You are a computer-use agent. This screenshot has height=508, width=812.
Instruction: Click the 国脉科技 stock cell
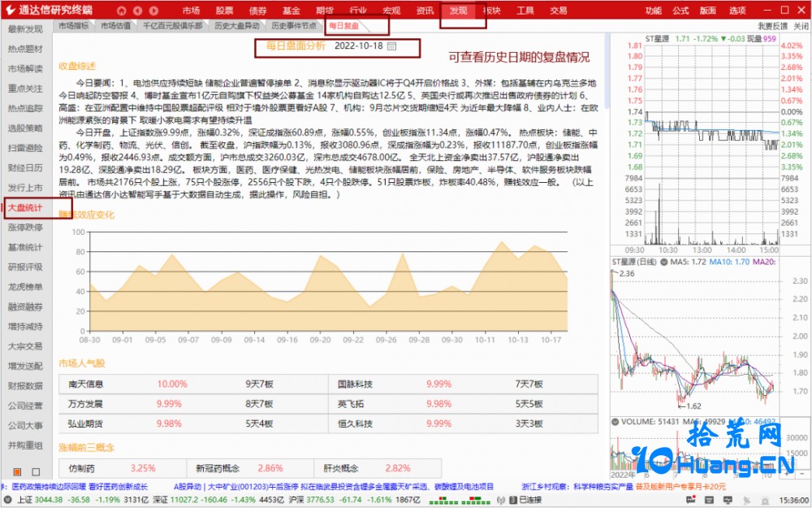(355, 384)
